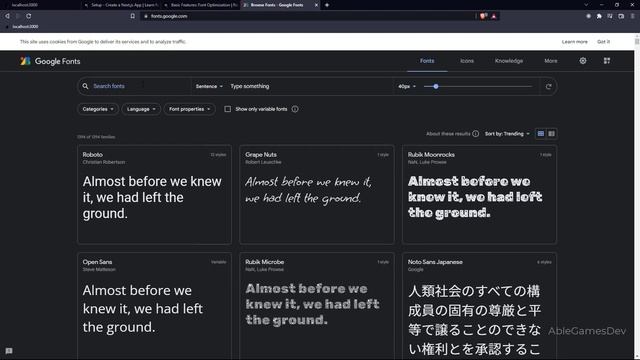Enable Show only variable fonts checkbox
Viewport: 640px width, 360px height.
[228, 109]
